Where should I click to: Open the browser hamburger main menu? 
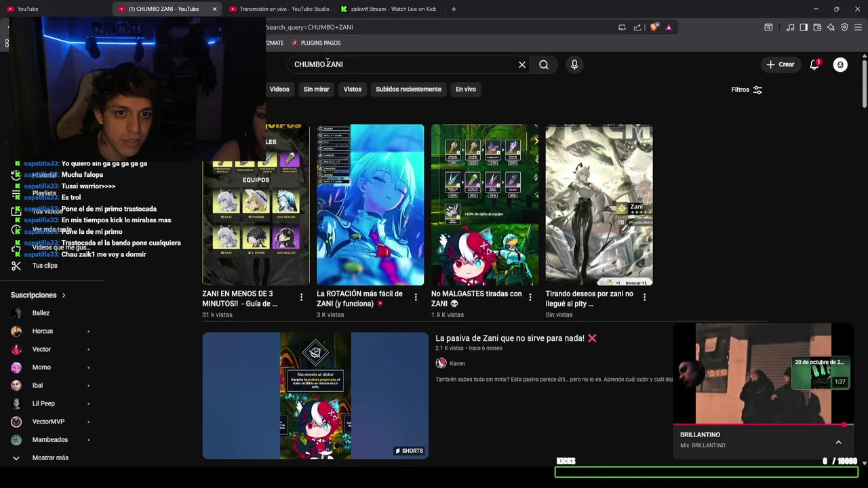click(x=858, y=27)
